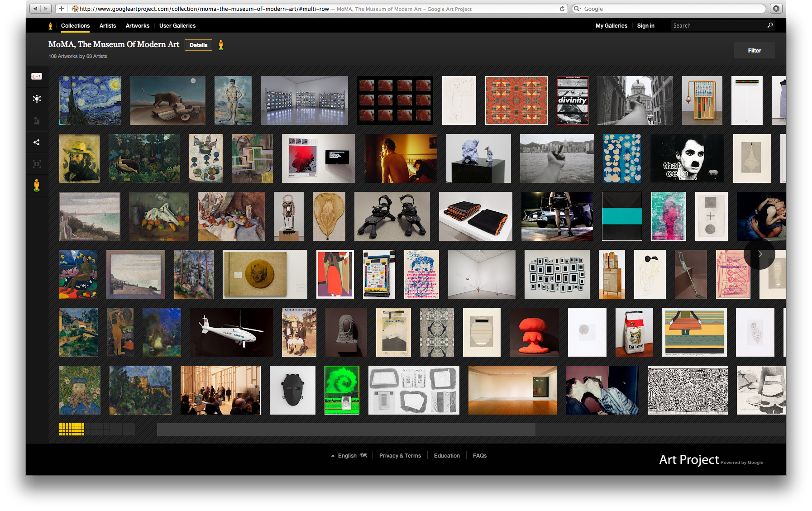Open The Starry Night thumbnail
Viewport: 812px width, 511px height.
click(x=90, y=100)
